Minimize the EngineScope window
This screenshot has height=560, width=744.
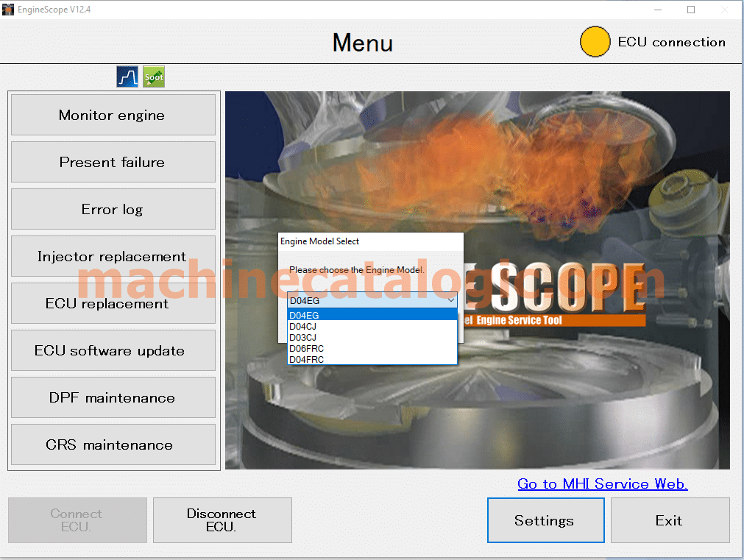(x=658, y=10)
